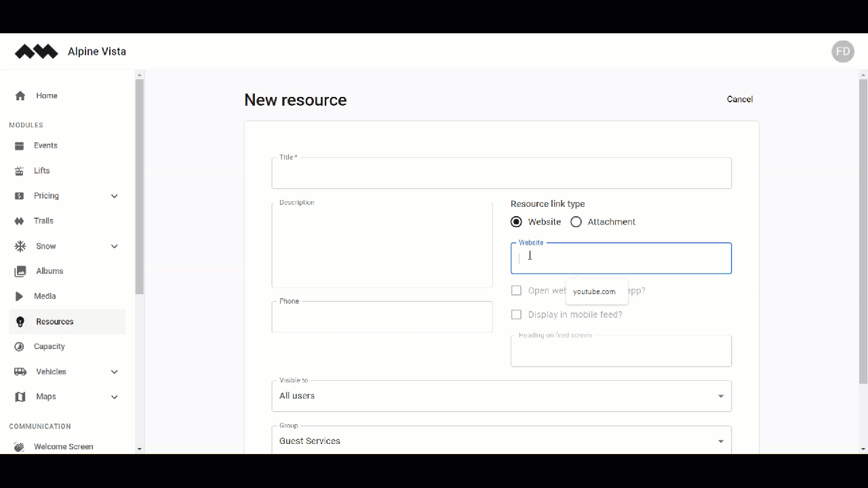The width and height of the screenshot is (868, 488).
Task: Click the Capacity gauge icon
Action: click(19, 346)
